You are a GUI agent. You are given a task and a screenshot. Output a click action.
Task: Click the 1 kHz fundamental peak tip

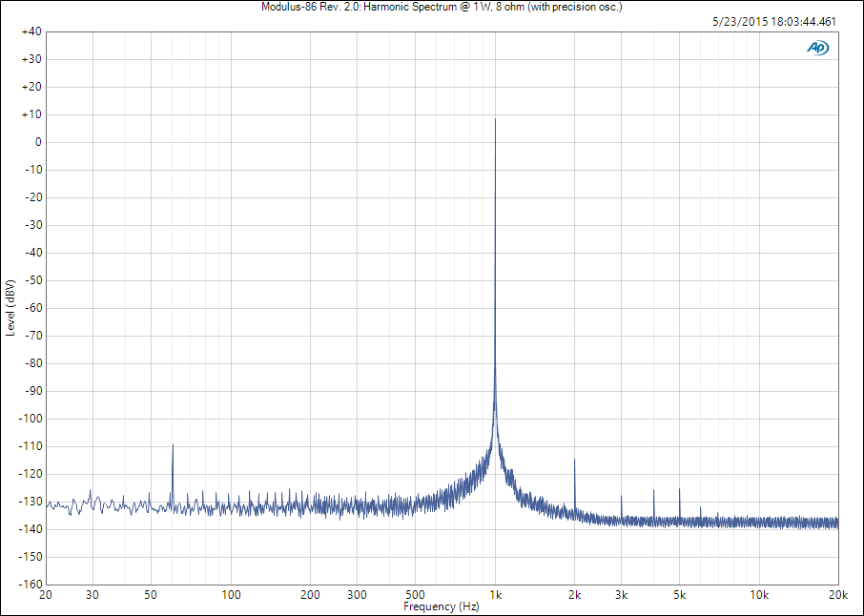coord(495,119)
